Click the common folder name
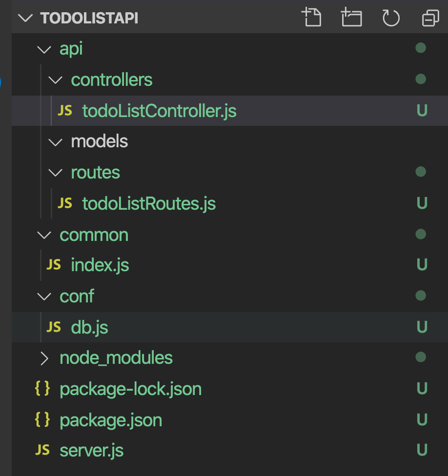This screenshot has width=448, height=476. [x=94, y=235]
